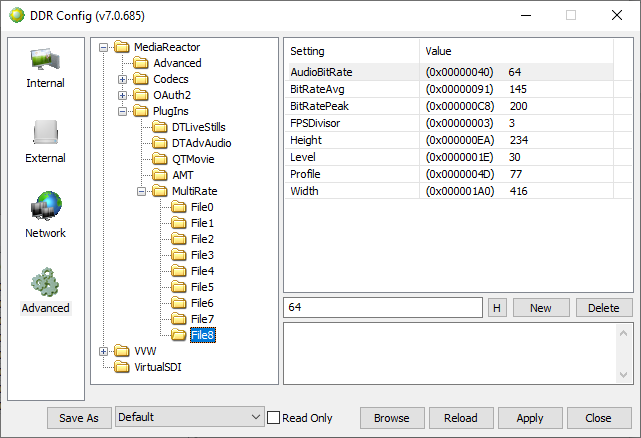Select the BitRatePeak setting row
The height and width of the screenshot is (438, 641).
[451, 106]
